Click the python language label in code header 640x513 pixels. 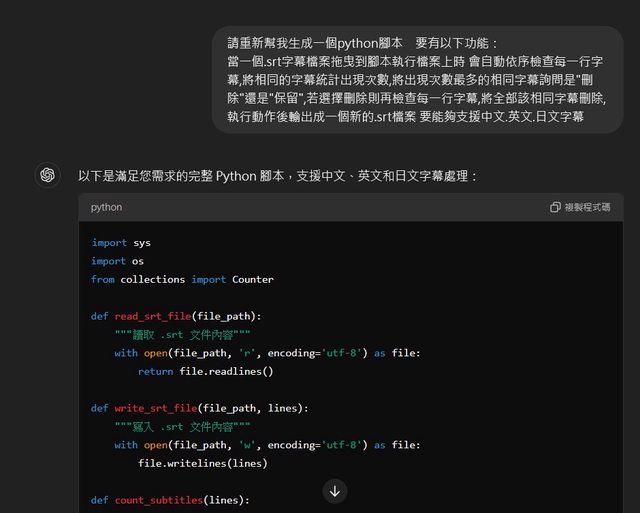106,207
